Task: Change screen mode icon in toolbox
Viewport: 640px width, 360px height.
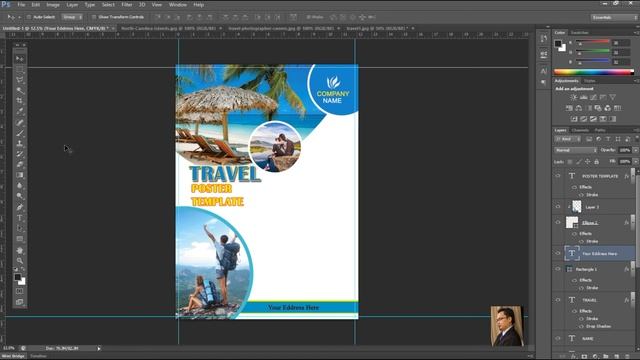Action: (x=20, y=302)
